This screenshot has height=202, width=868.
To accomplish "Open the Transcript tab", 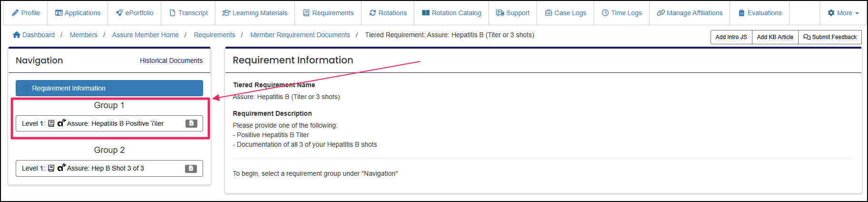I will point(188,13).
